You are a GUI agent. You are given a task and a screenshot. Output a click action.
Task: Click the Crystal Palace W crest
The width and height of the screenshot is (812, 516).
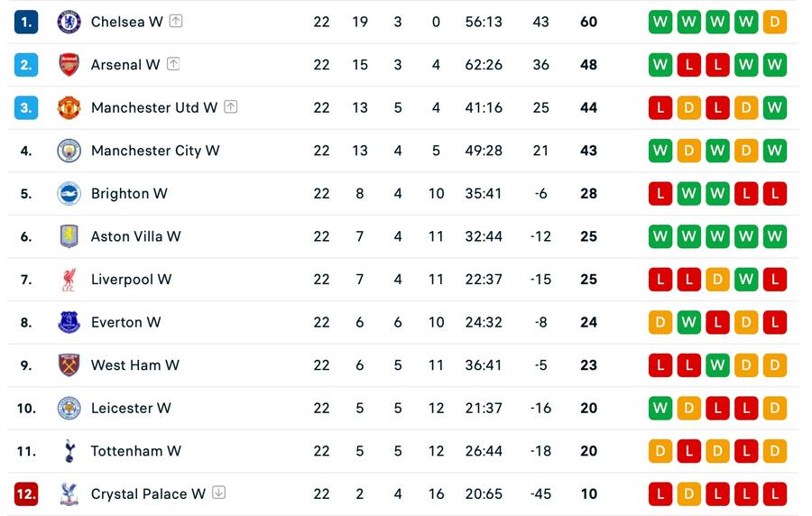(x=69, y=494)
